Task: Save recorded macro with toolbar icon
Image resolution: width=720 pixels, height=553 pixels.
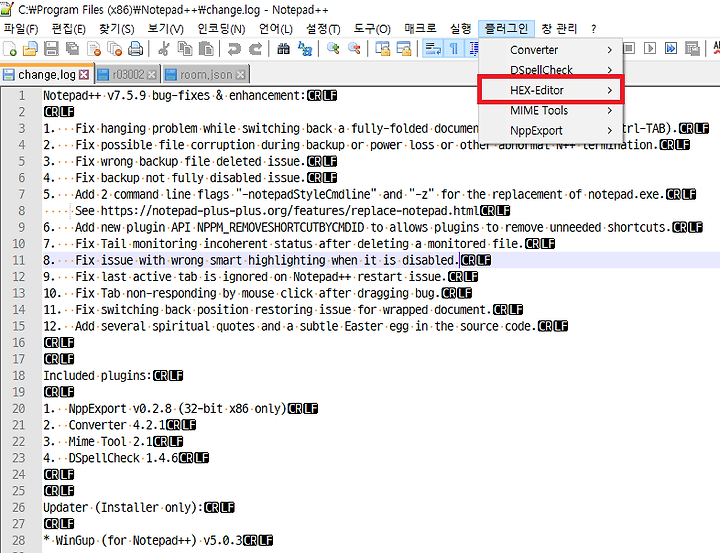Action: click(692, 48)
